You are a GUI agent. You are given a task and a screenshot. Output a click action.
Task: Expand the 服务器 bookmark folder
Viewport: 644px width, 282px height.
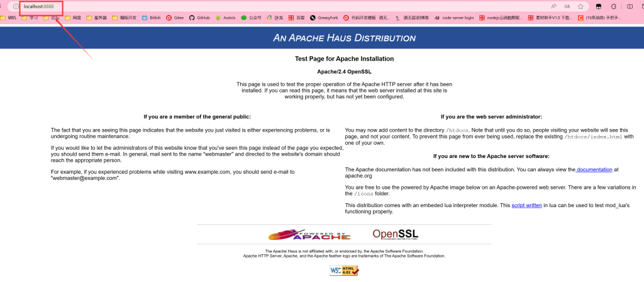(x=96, y=18)
